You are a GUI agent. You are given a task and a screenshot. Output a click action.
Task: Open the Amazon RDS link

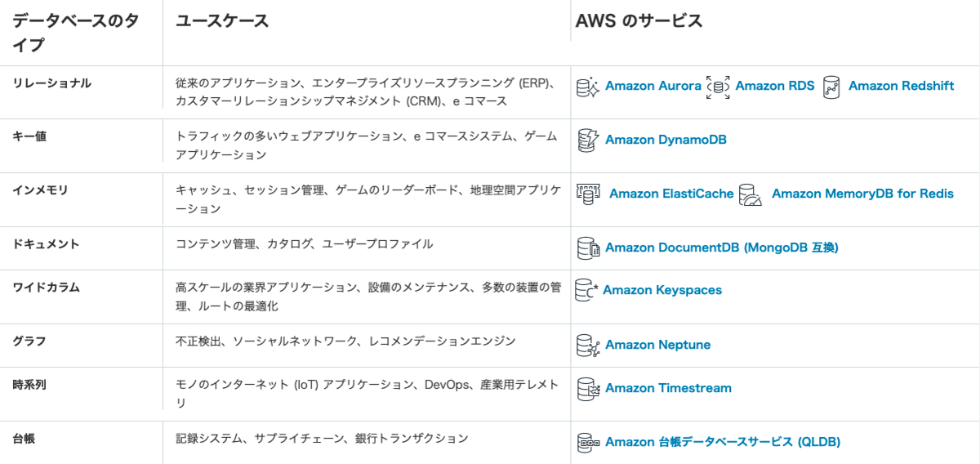(x=774, y=86)
